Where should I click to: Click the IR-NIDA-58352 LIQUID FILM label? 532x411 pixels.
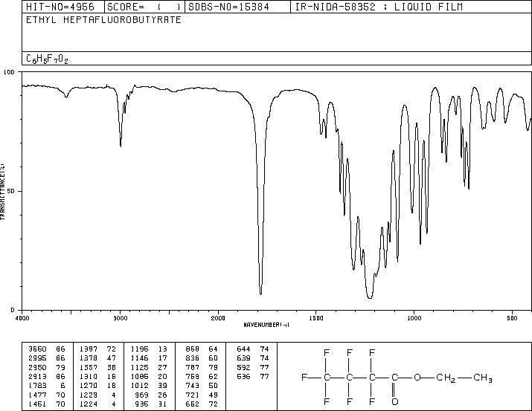[x=379, y=7]
